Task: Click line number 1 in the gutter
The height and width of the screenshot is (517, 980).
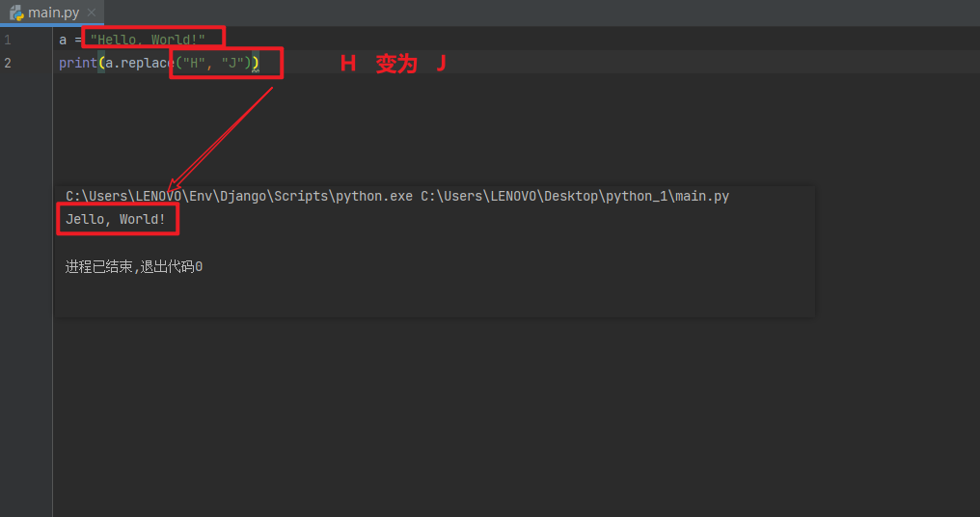Action: [8, 40]
